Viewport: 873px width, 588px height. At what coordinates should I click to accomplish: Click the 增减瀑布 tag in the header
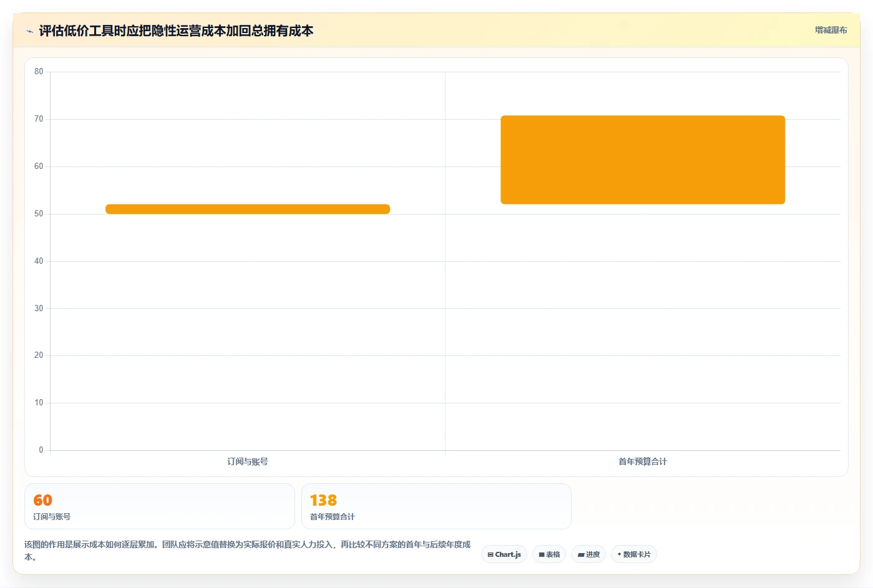coord(831,30)
